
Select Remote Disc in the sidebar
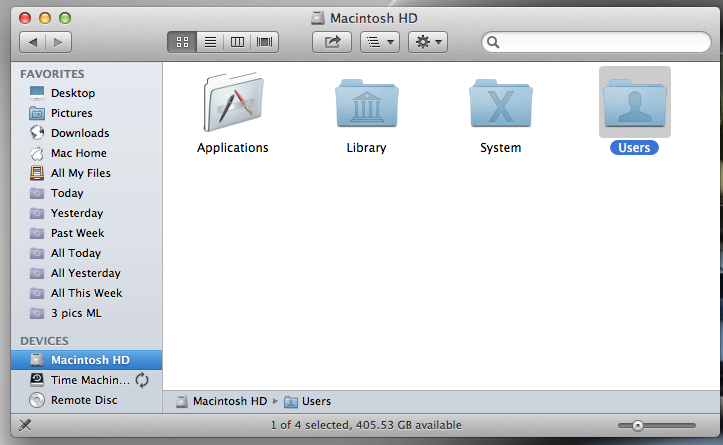coord(87,400)
